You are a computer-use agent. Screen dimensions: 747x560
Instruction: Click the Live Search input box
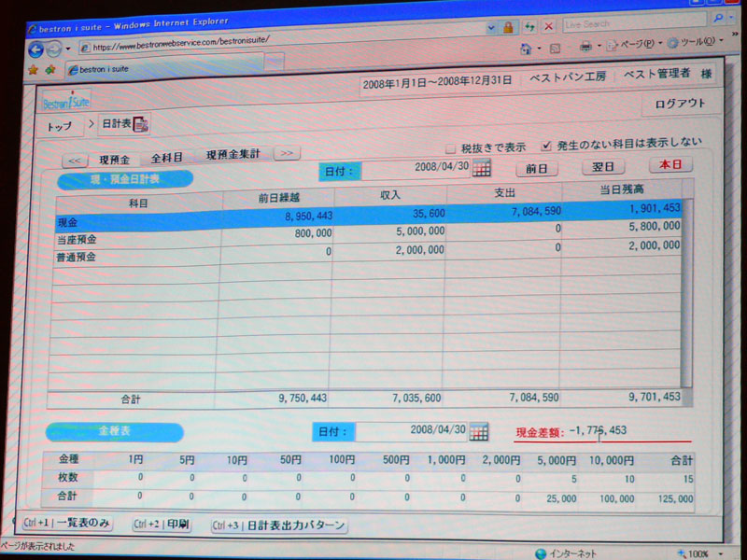pos(634,21)
